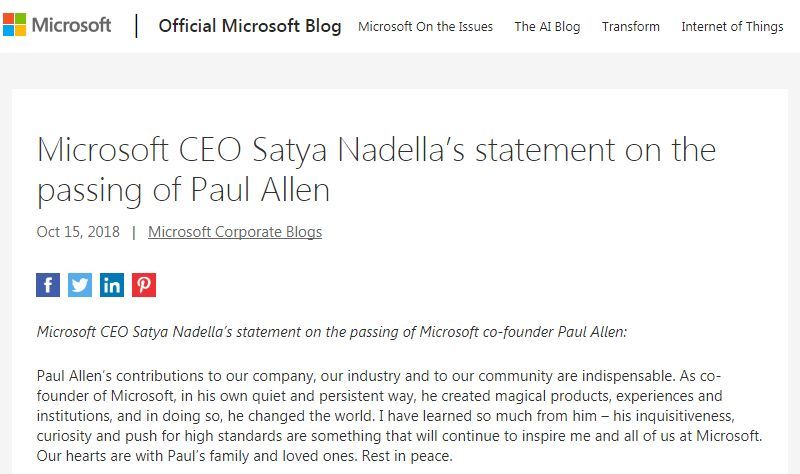Viewport: 800px width, 474px height.
Task: Select the Transform navigation item
Action: point(631,27)
